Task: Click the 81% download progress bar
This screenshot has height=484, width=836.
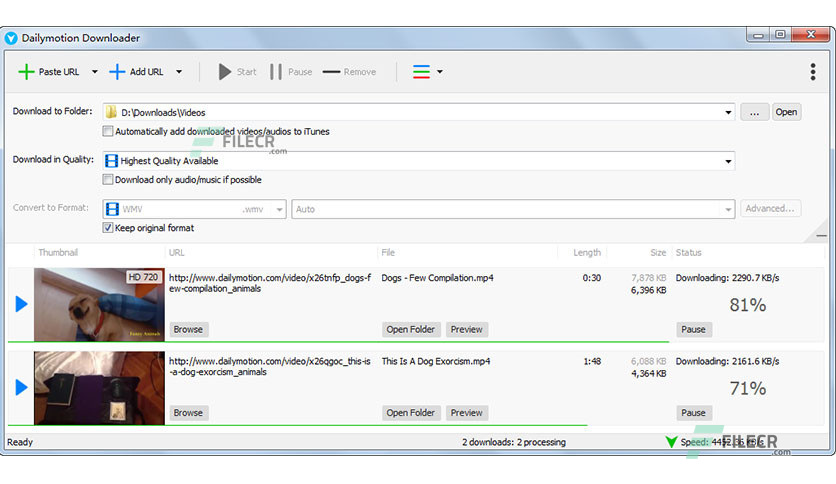Action: pos(339,342)
